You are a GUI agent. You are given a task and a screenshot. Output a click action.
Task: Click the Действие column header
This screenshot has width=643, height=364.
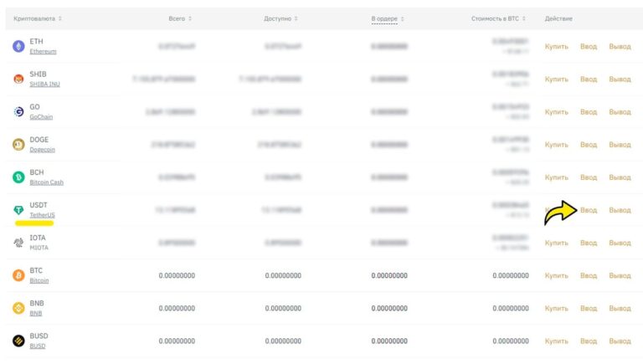pyautogui.click(x=558, y=18)
